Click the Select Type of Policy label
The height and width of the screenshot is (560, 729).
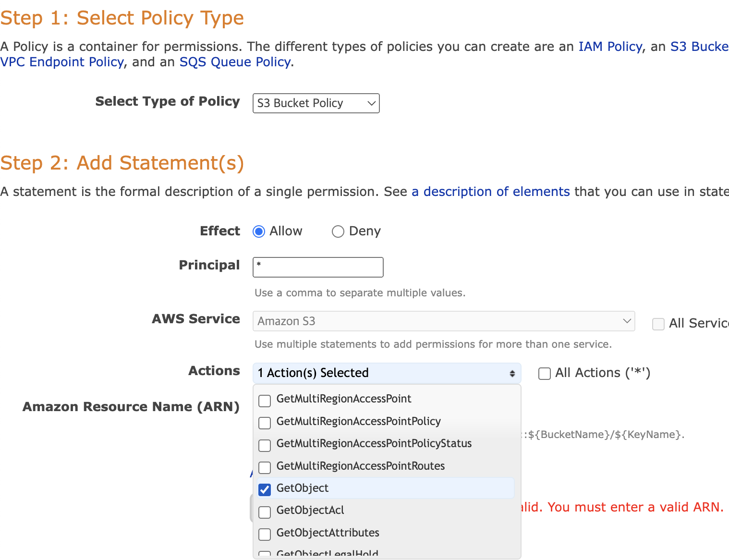(x=168, y=101)
